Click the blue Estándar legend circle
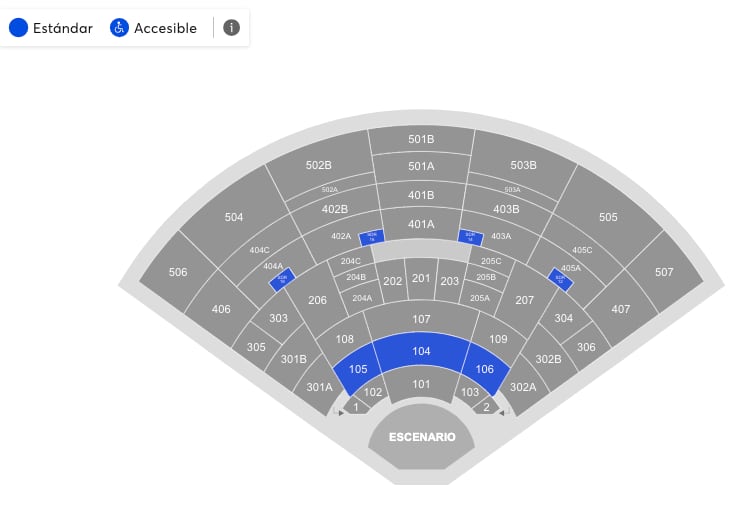Image resolution: width=745 pixels, height=509 pixels. click(18, 28)
